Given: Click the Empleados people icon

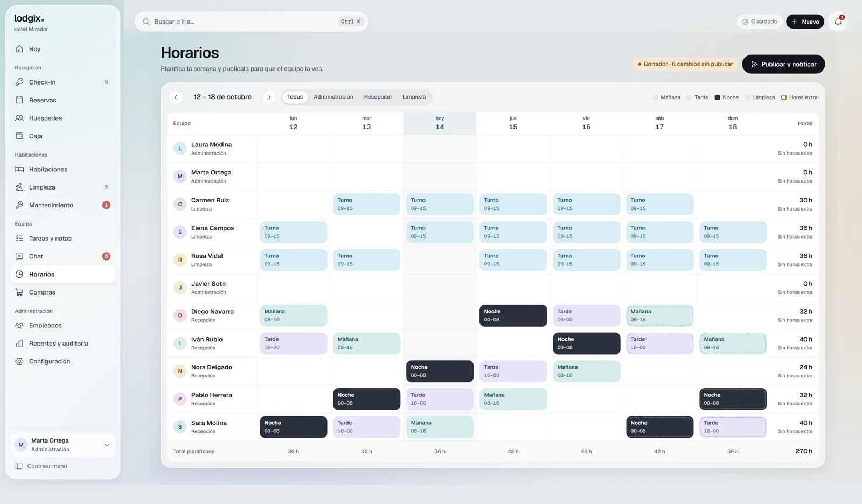Looking at the screenshot, I should [19, 326].
